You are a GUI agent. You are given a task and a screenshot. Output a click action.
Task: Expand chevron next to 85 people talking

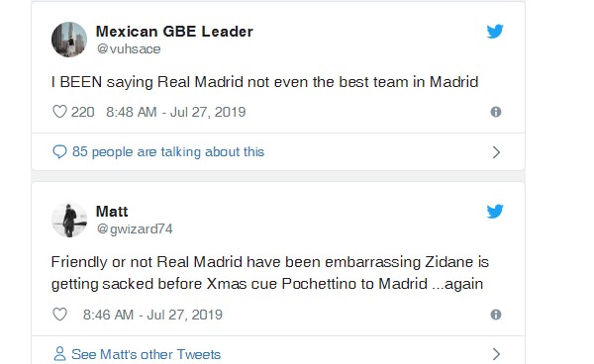(x=496, y=152)
